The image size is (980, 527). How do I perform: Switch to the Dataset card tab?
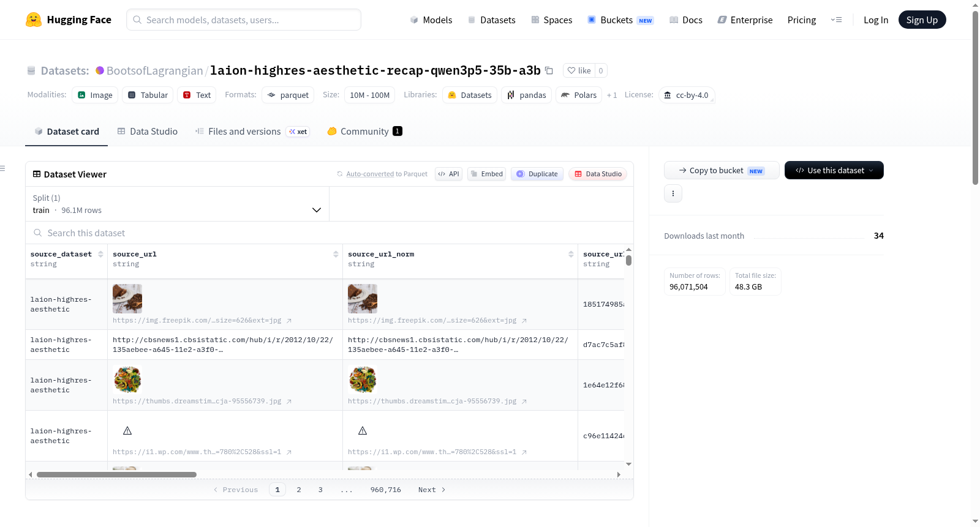(66, 132)
